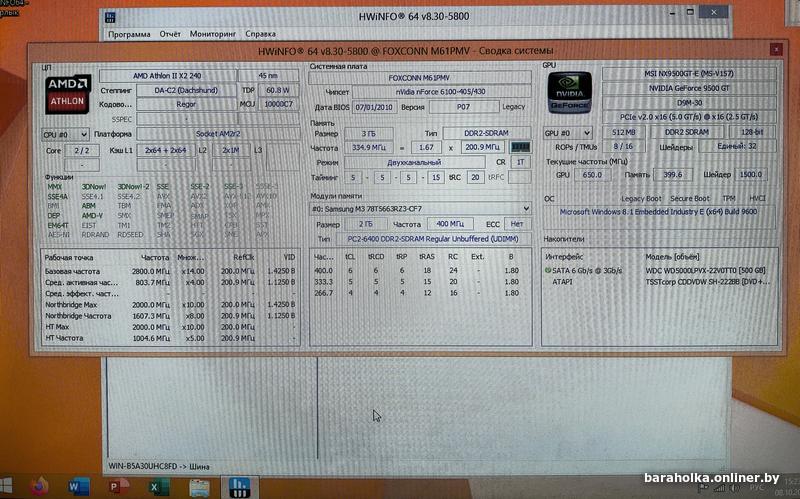Open PowerPoint from the taskbar

click(115, 487)
